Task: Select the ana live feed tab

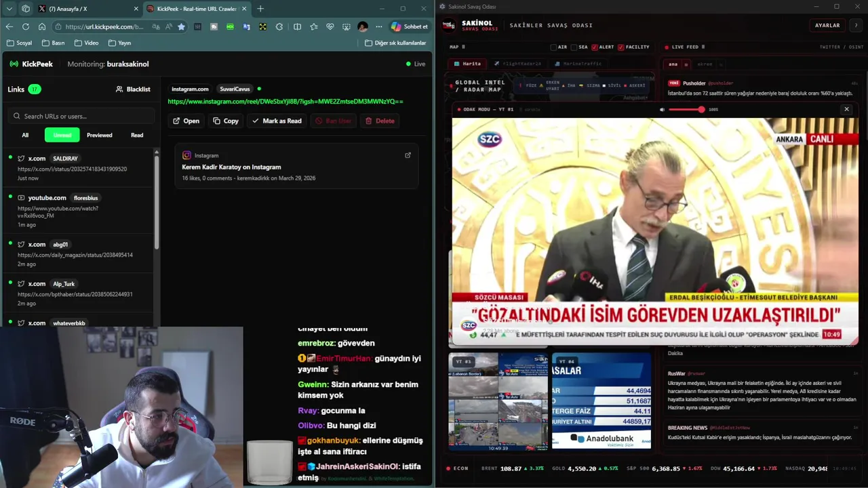Action: tap(673, 64)
